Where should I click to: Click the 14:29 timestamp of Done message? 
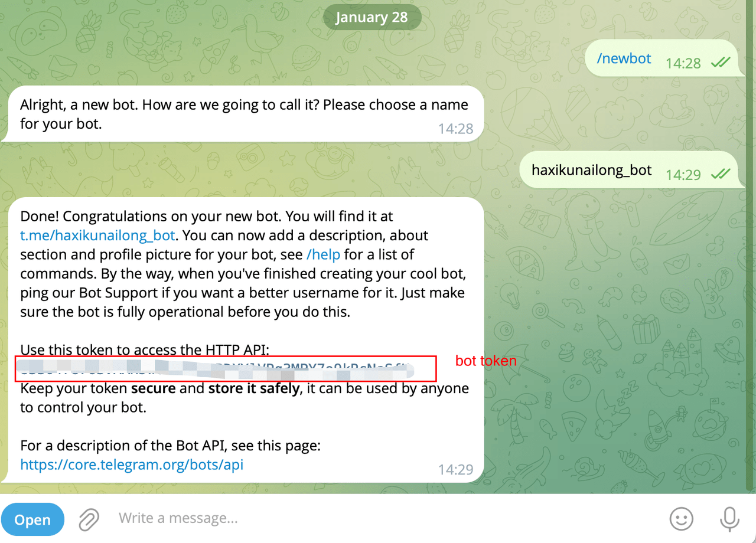tap(456, 469)
